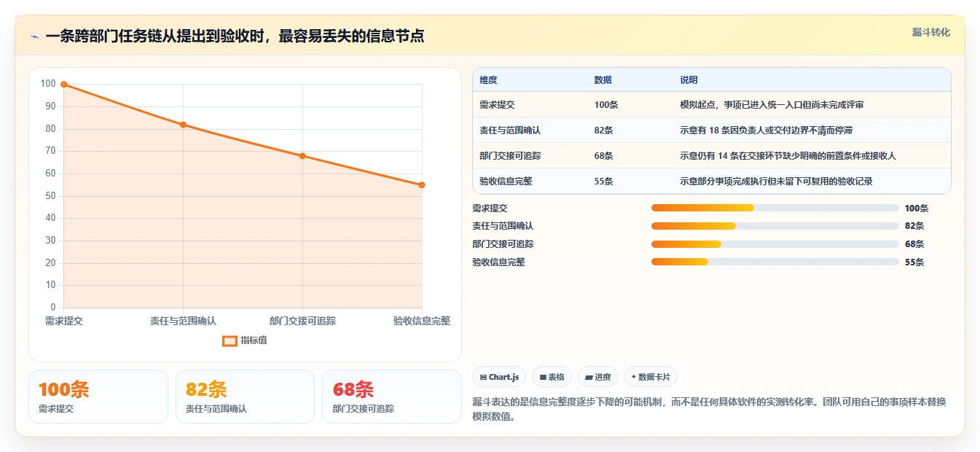Open the 68条 部门交接可追踪 data card
The image size is (980, 452).
click(x=392, y=397)
